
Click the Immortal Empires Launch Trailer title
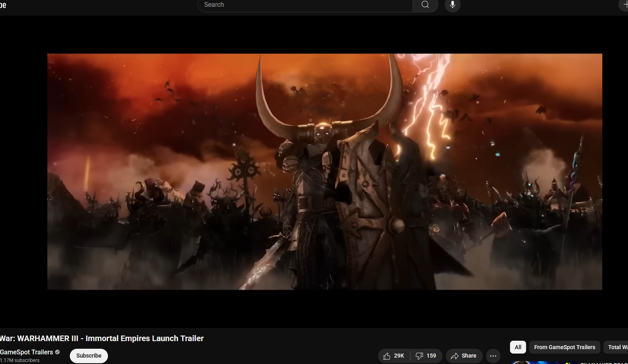tap(102, 338)
